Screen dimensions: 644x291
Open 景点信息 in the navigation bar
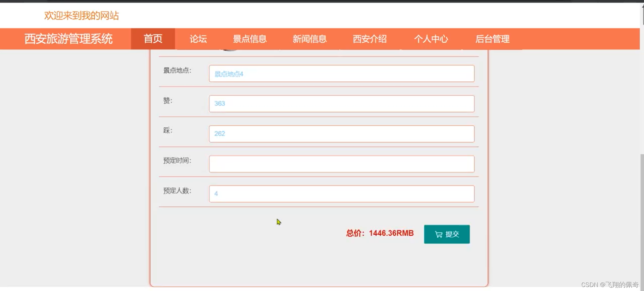[x=250, y=39]
